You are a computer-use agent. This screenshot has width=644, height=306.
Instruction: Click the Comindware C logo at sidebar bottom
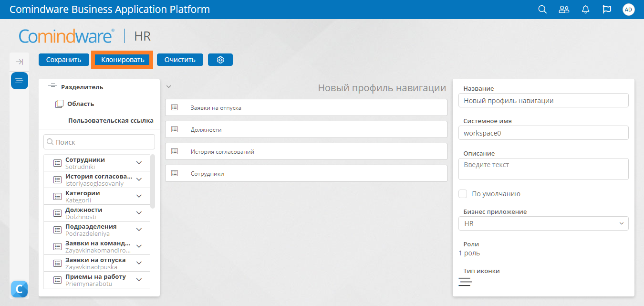[x=20, y=289]
